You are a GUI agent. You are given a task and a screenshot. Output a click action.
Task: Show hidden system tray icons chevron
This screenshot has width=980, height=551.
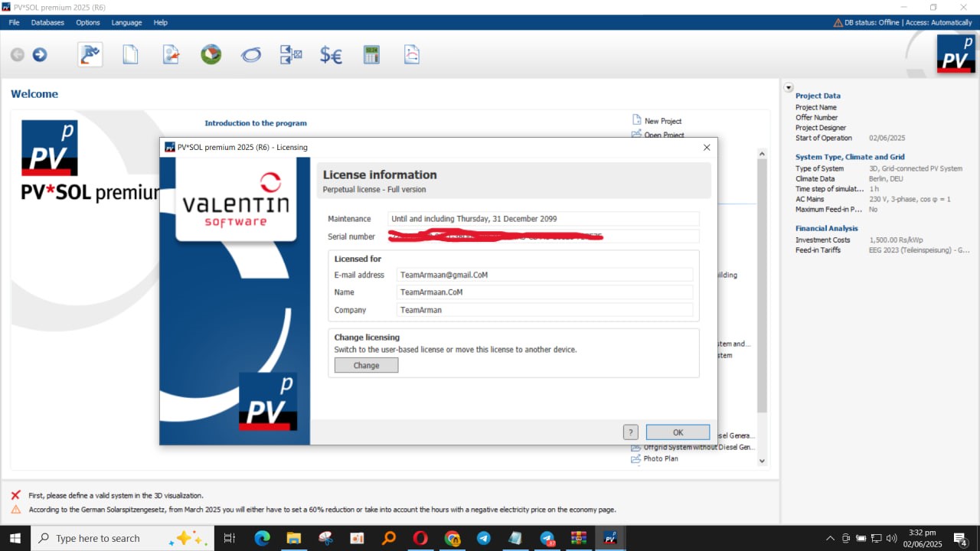pyautogui.click(x=831, y=538)
